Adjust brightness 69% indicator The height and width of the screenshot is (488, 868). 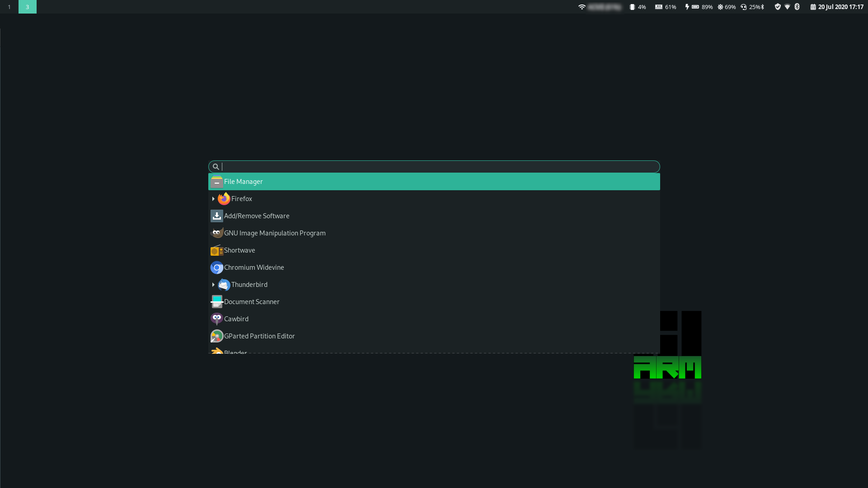(727, 7)
